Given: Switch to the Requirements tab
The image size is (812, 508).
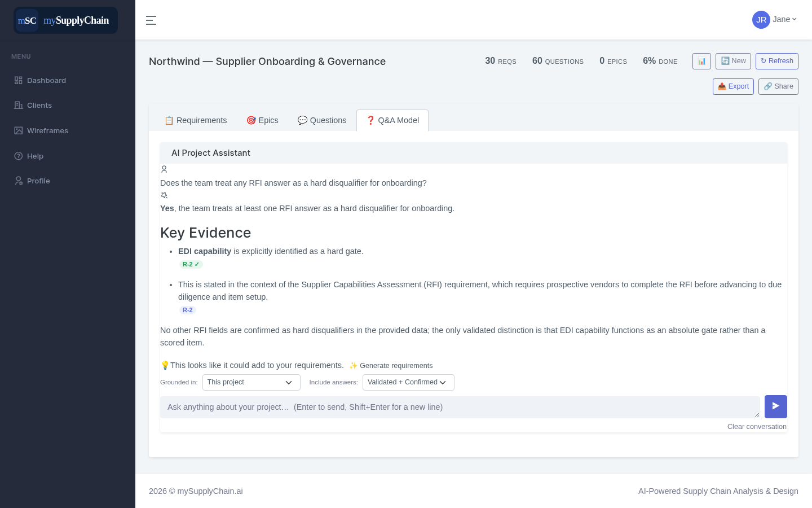Looking at the screenshot, I should [x=196, y=120].
